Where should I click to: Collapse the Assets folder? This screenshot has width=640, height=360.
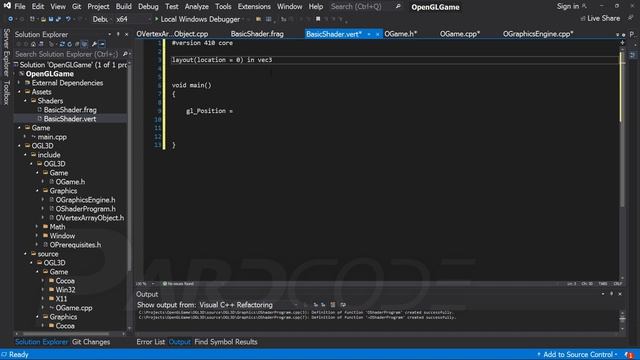[19, 92]
